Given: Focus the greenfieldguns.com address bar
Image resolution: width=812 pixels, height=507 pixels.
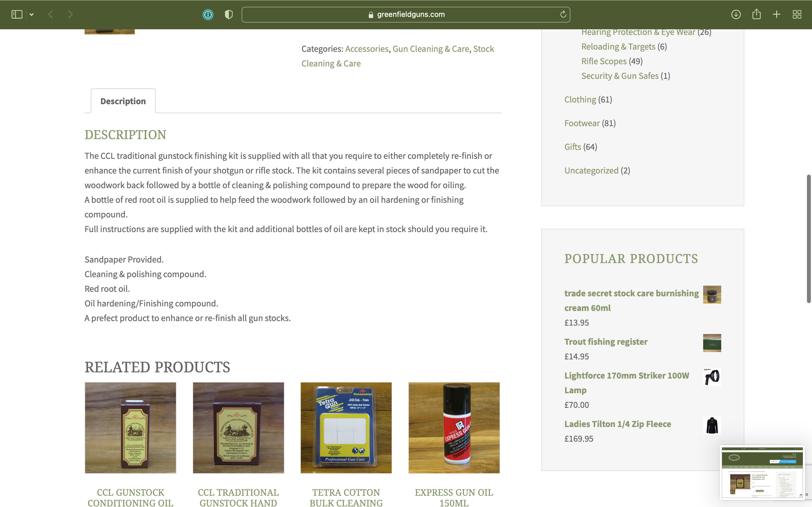Looking at the screenshot, I should (406, 14).
